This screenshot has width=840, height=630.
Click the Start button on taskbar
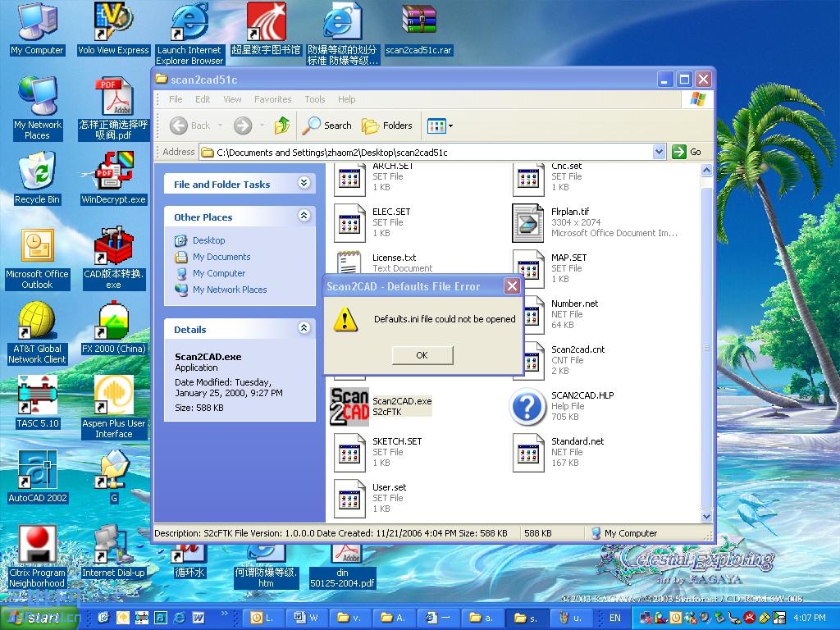click(x=41, y=618)
